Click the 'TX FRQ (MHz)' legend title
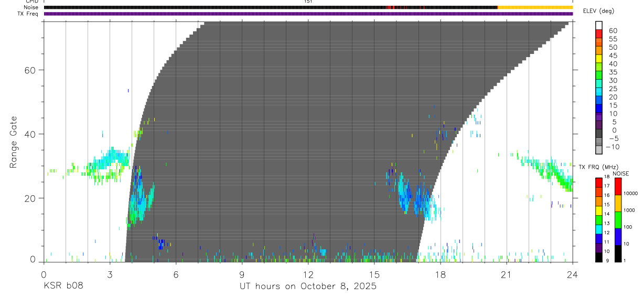The image size is (644, 297). [x=598, y=167]
